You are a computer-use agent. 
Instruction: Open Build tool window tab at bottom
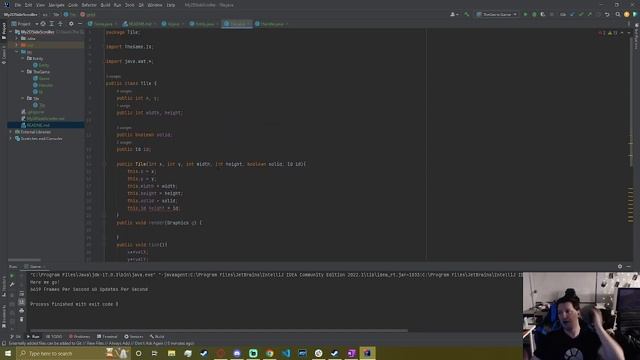157,336
